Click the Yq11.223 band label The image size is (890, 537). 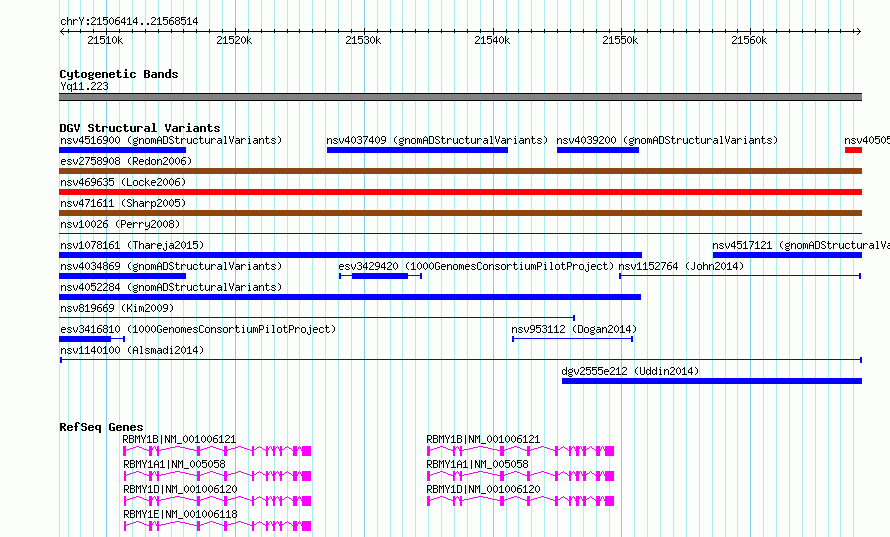click(84, 86)
